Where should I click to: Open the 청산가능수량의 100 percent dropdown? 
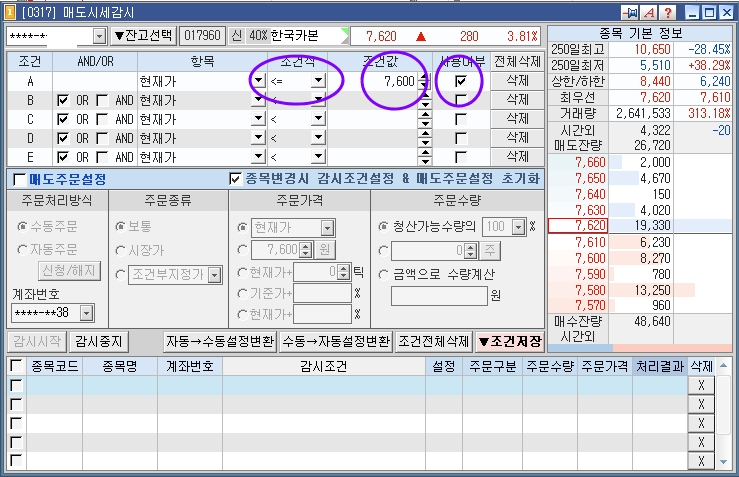pyautogui.click(x=518, y=227)
